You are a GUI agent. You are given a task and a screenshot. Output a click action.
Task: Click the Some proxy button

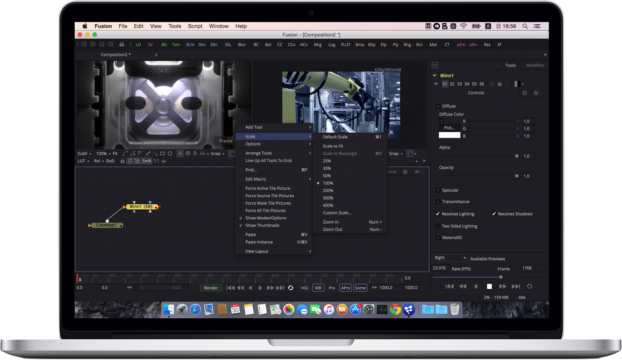[x=360, y=288]
